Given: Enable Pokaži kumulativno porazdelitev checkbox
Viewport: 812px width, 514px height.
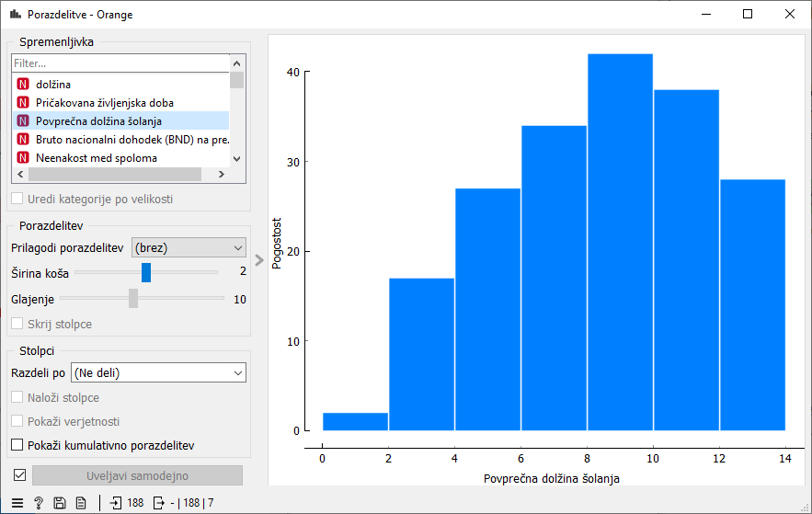Looking at the screenshot, I should point(18,445).
